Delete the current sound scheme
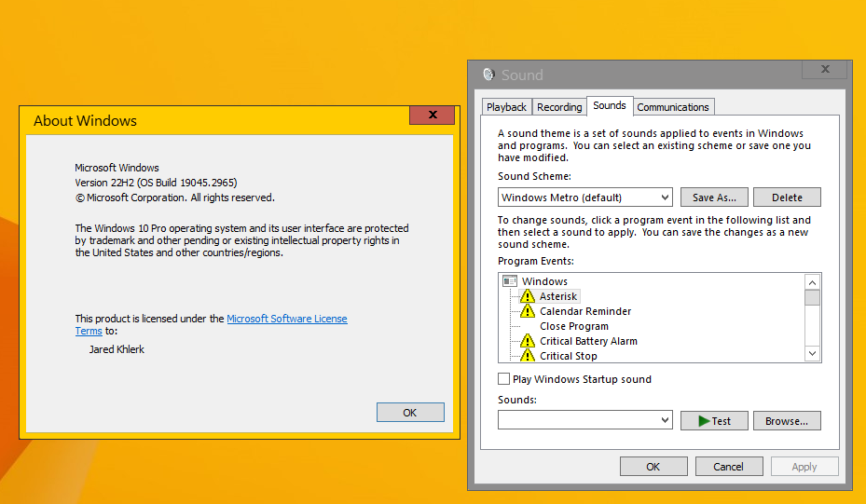Image resolution: width=866 pixels, height=504 pixels. tap(787, 198)
